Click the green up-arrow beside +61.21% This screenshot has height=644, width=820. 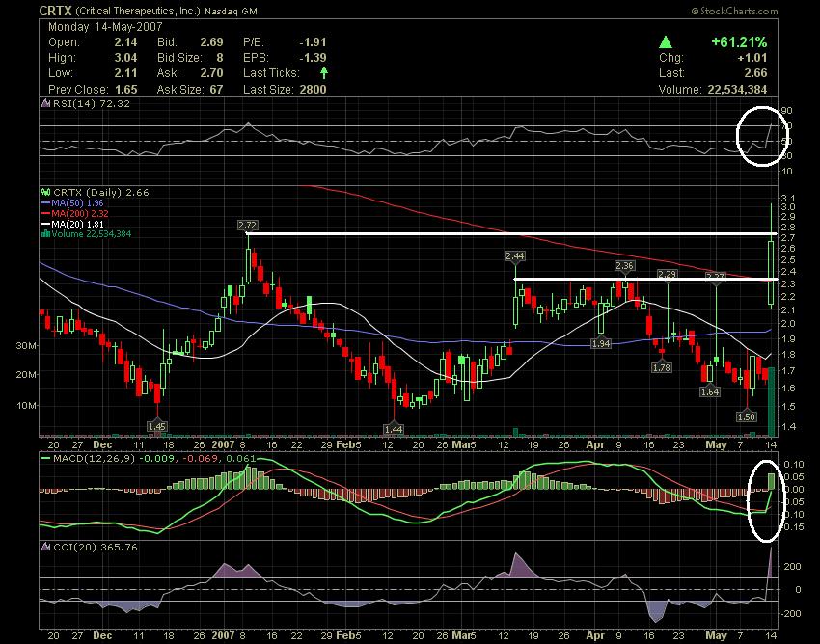(666, 41)
